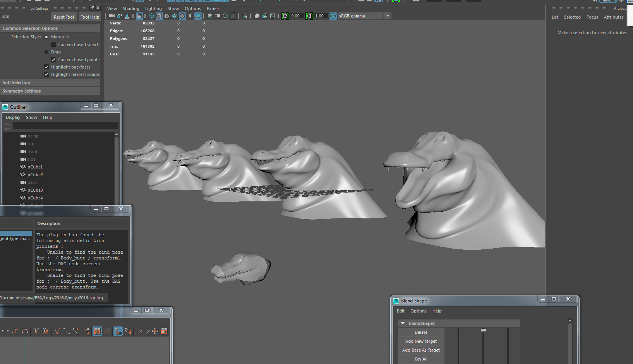Click the time snap magnet icon
The width and height of the screenshot is (633, 364).
(x=118, y=331)
